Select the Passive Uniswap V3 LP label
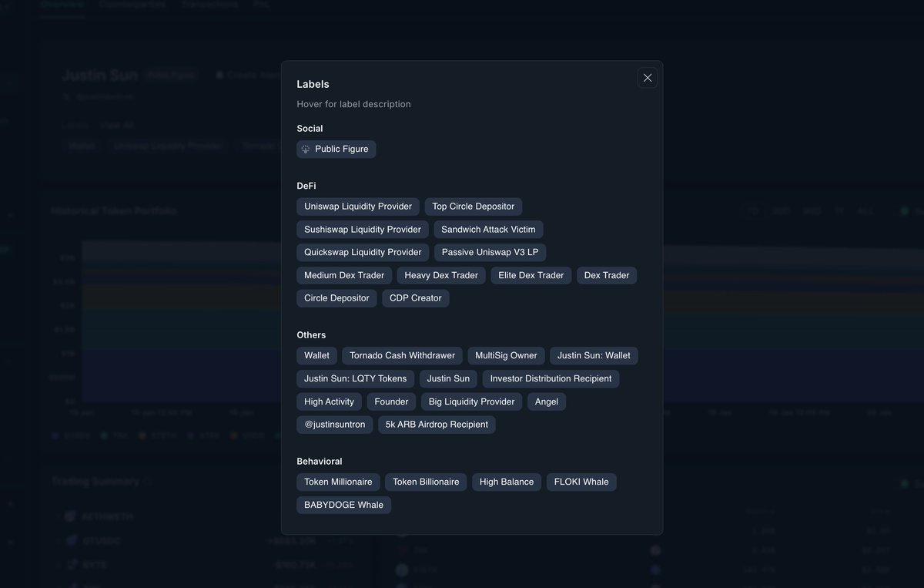Image resolution: width=924 pixels, height=588 pixels. tap(490, 253)
